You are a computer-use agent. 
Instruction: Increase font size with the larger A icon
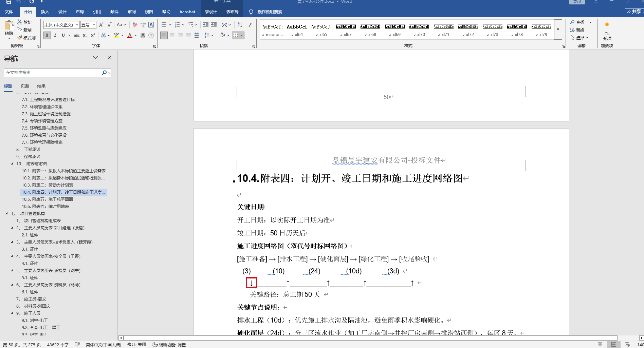101,25
